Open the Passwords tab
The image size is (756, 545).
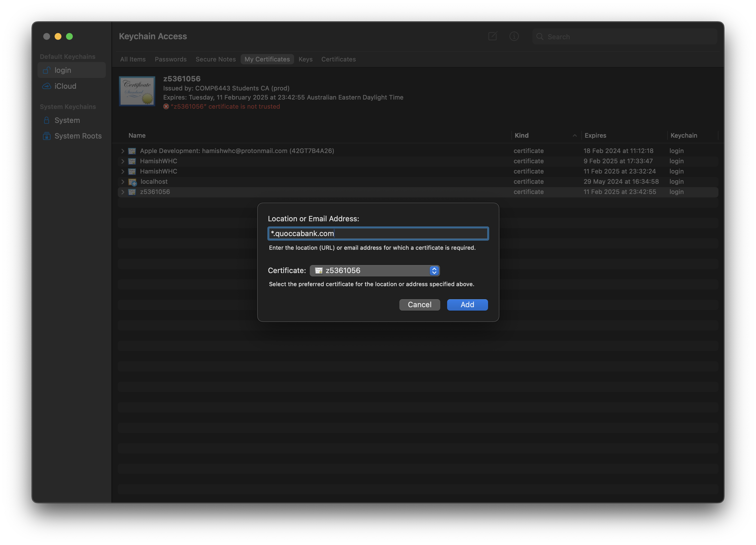click(170, 59)
